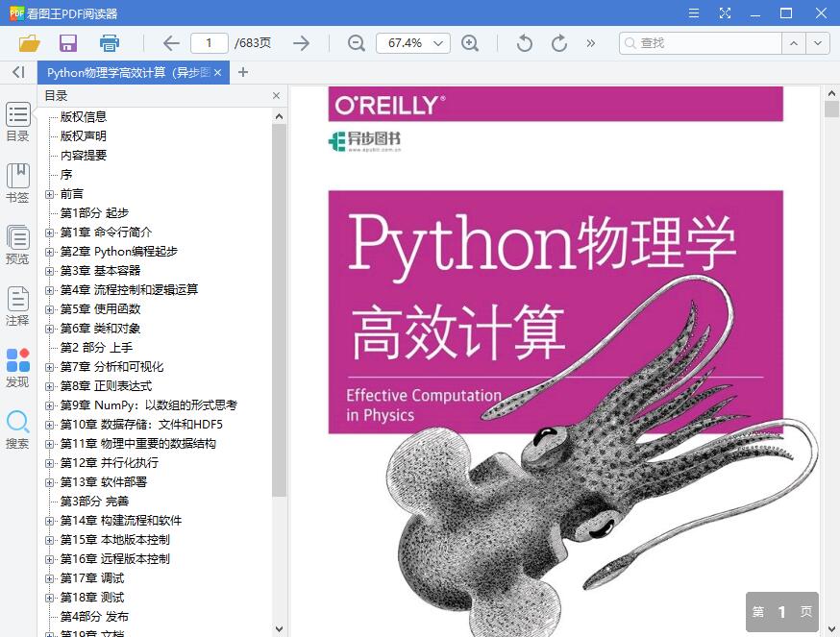Viewport: 840px width, 637px height.
Task: Zoom out using the magnifier minus icon
Action: pyautogui.click(x=356, y=42)
